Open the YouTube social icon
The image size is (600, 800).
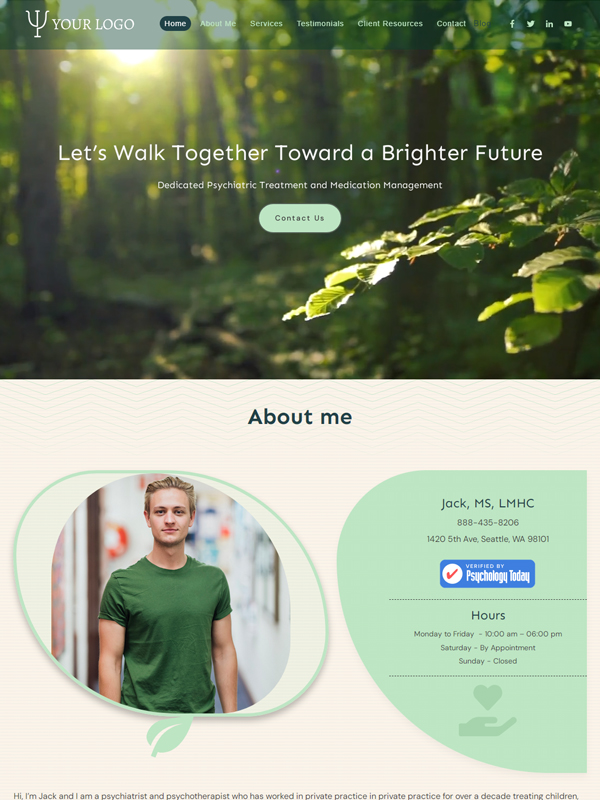click(568, 24)
